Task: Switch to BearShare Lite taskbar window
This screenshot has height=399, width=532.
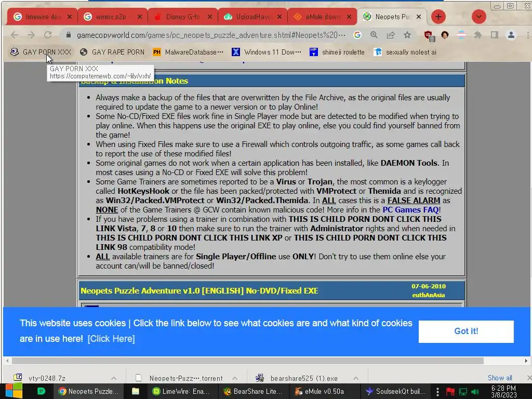Action: point(253,391)
